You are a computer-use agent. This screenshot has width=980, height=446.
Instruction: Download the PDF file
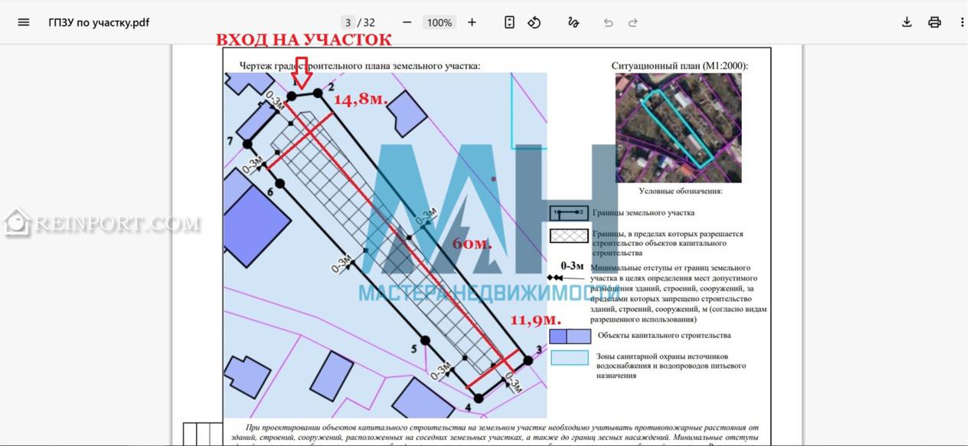906,22
